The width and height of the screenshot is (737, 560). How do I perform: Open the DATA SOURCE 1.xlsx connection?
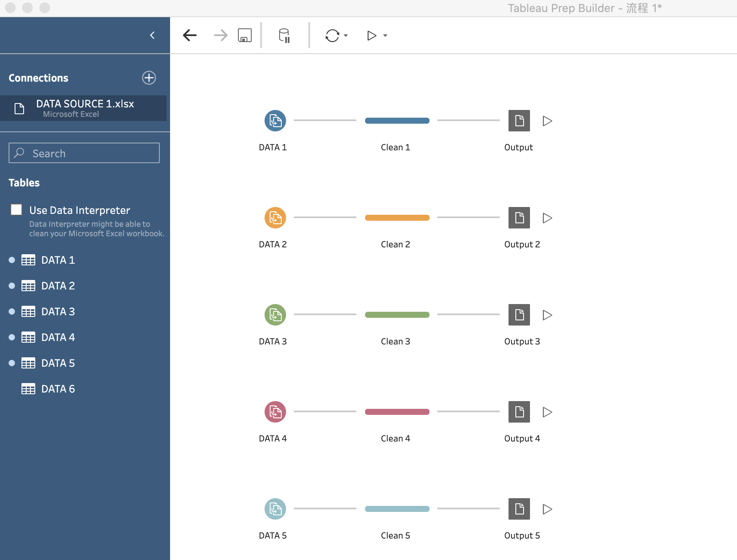coord(85,108)
